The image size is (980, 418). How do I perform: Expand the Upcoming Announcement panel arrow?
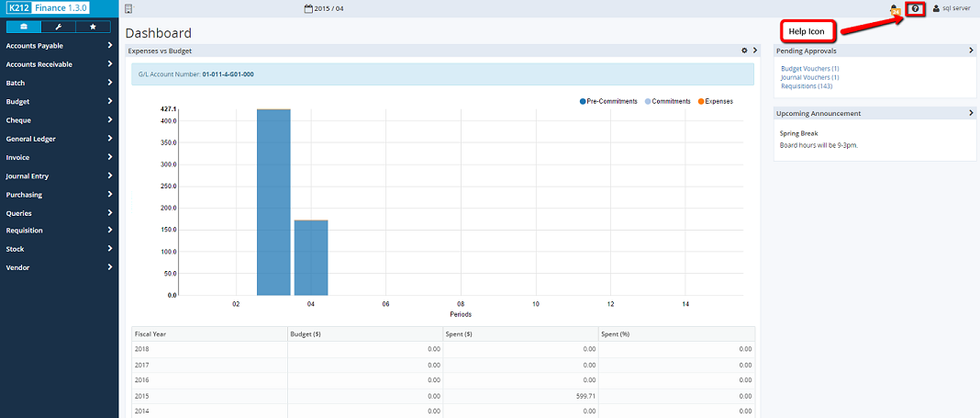tap(971, 113)
